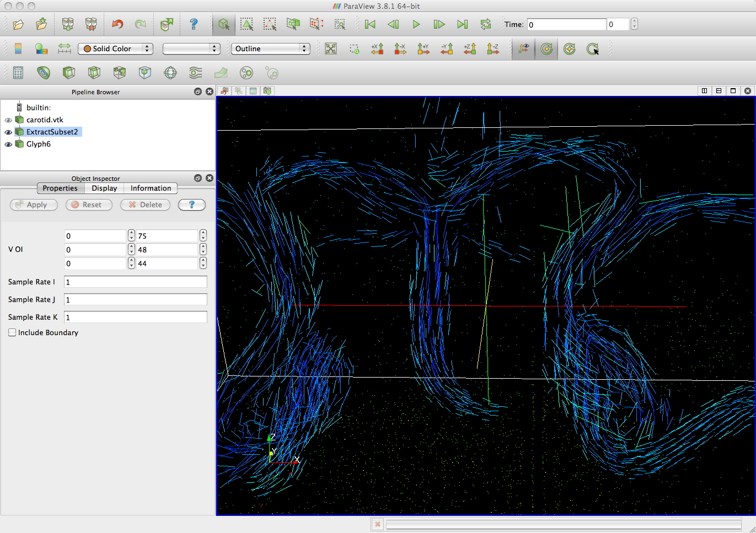Undo the last action
The image size is (756, 533).
(117, 24)
